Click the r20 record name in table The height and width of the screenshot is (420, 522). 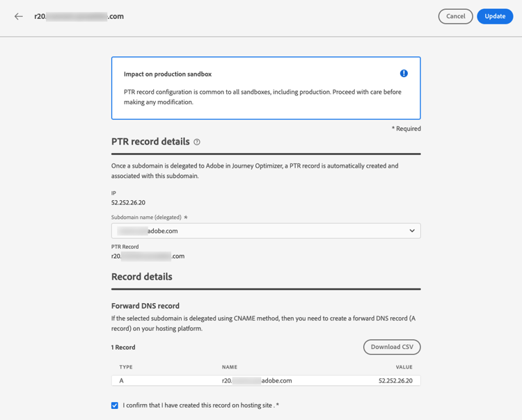[x=257, y=381]
